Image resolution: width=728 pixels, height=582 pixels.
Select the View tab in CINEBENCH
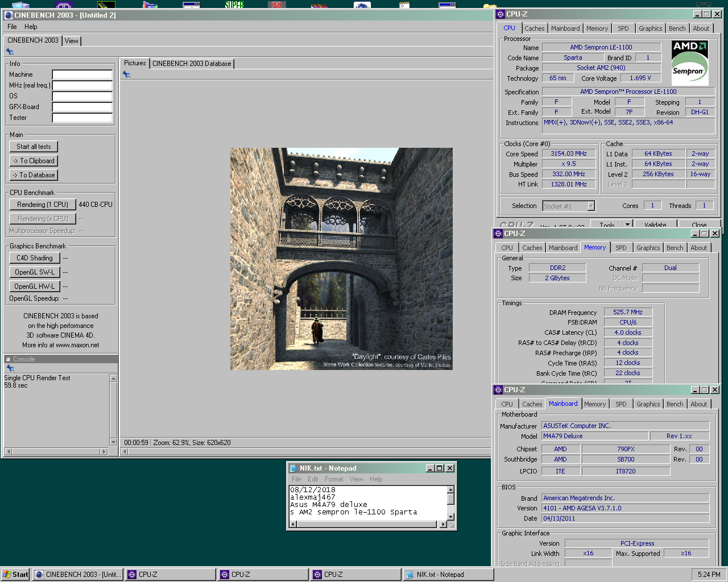(72, 41)
